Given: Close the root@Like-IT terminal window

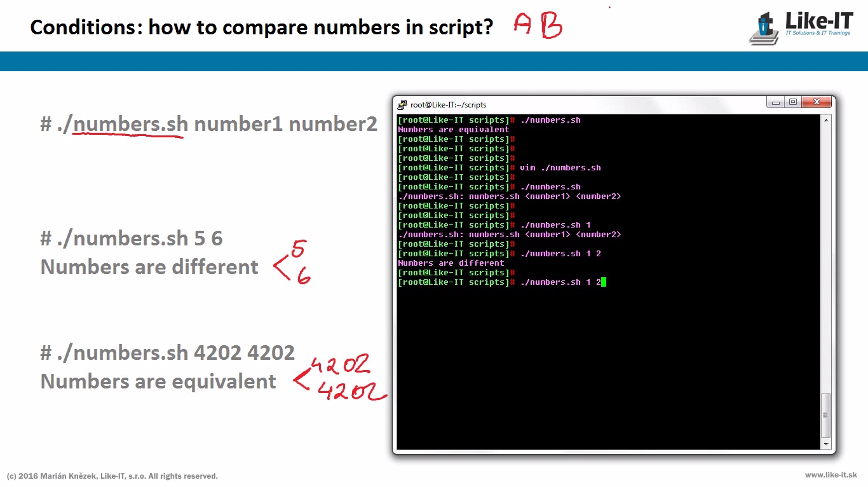Looking at the screenshot, I should click(x=817, y=102).
